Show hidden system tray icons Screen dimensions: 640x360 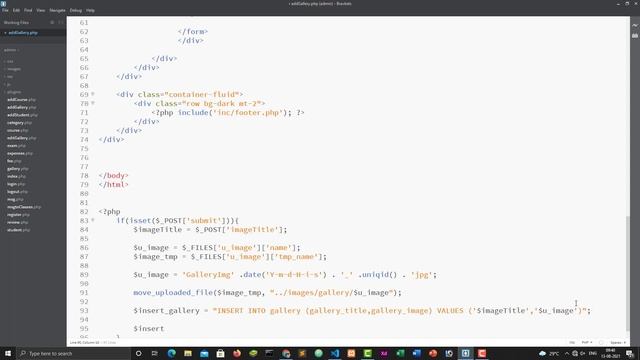[x=567, y=353]
